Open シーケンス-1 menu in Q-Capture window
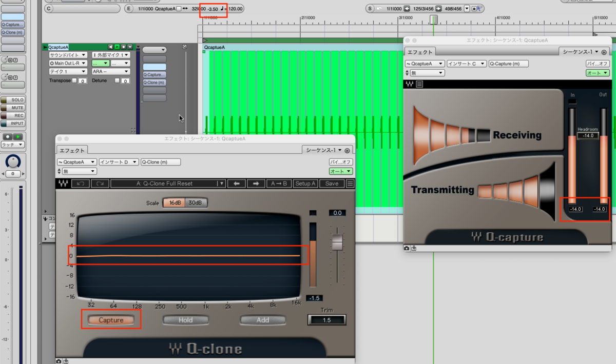The width and height of the screenshot is (616, 364). tap(580, 52)
